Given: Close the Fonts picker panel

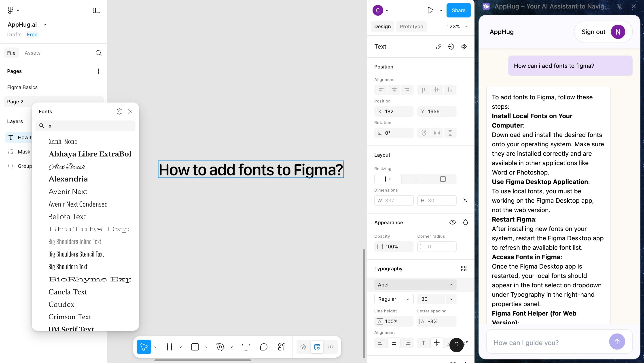Looking at the screenshot, I should pos(130,111).
